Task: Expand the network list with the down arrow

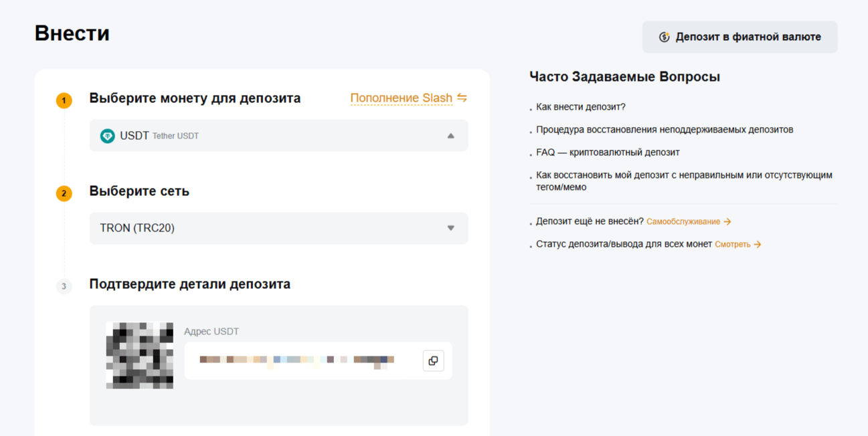Action: pyautogui.click(x=450, y=228)
